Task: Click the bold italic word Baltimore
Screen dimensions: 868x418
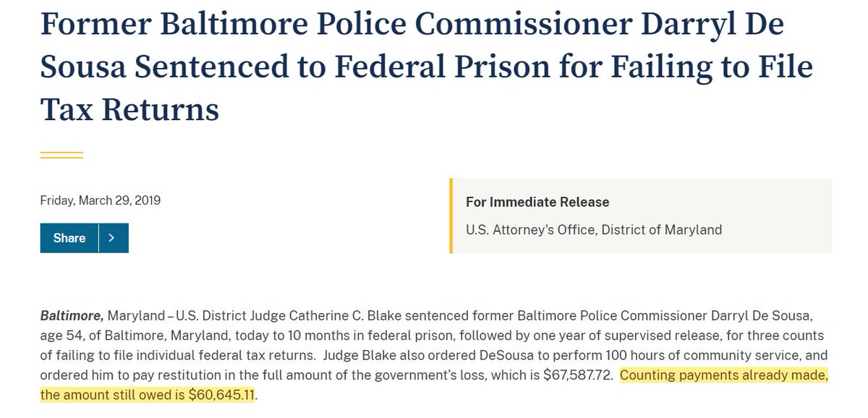Action: (72, 316)
